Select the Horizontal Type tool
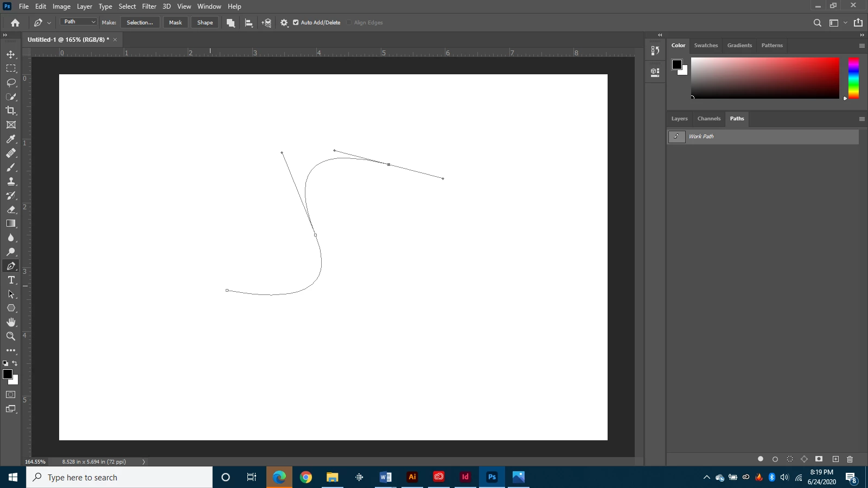 click(11, 280)
